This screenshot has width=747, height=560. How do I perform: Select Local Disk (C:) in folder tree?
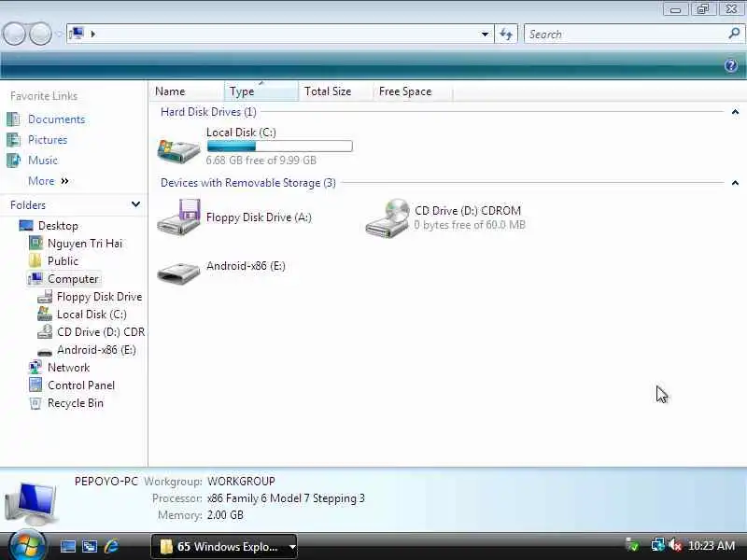point(92,315)
